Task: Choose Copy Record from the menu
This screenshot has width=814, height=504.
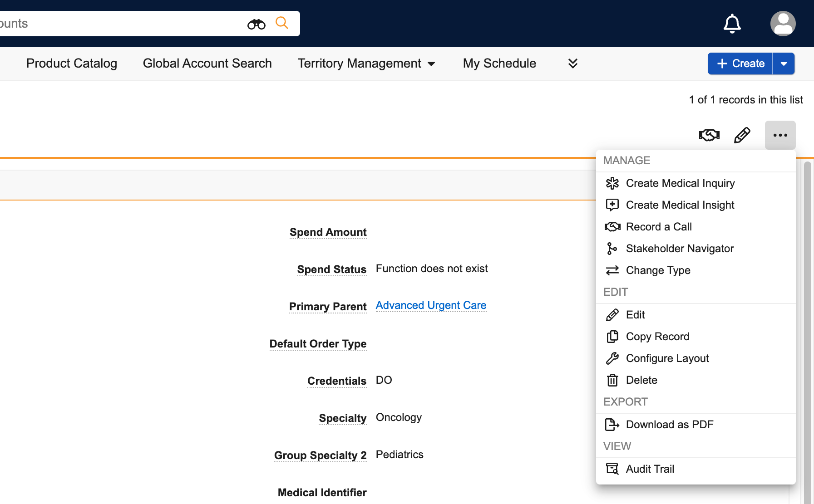Action: (657, 337)
